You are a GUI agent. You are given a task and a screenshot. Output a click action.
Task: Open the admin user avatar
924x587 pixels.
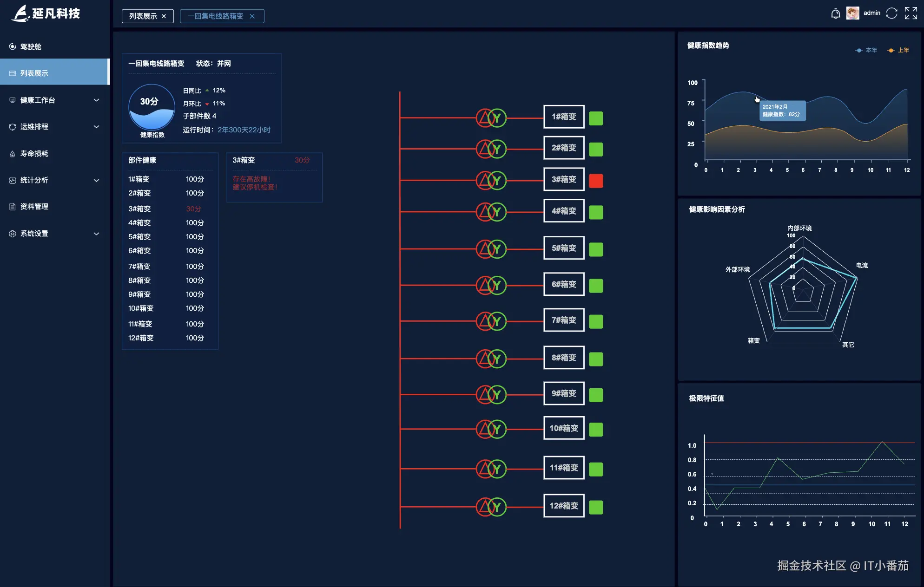click(x=852, y=13)
